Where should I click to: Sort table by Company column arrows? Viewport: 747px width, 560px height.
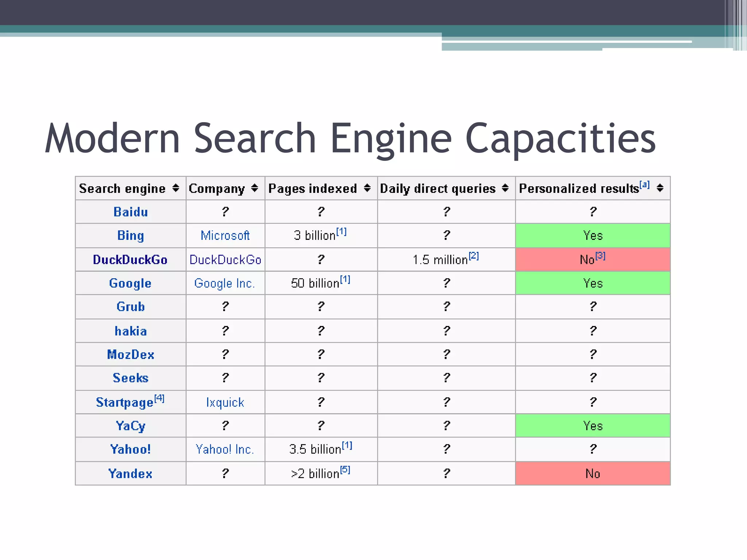(255, 188)
